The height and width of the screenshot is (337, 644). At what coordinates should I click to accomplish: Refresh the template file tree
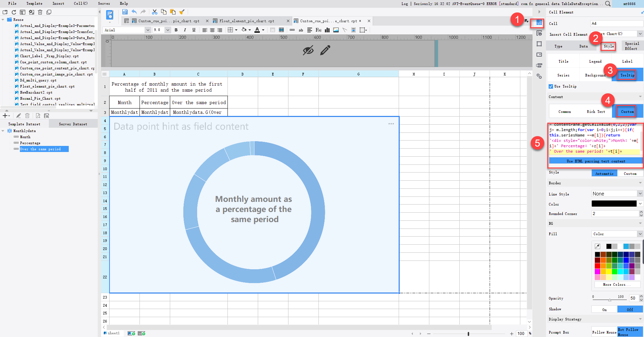point(14,12)
